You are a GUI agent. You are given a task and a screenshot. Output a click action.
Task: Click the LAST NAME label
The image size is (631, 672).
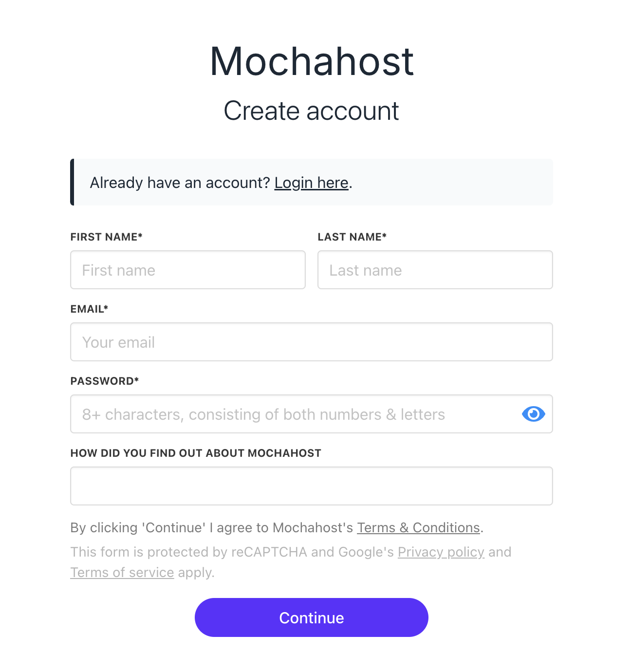353,237
